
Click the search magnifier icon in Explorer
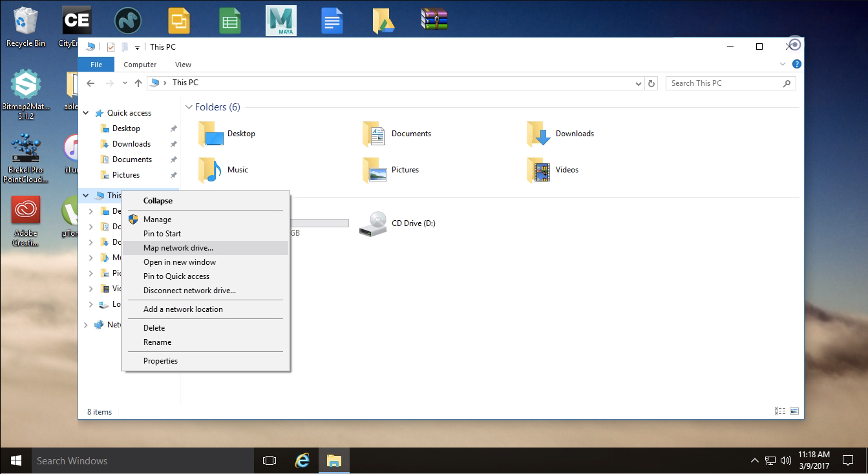pos(787,83)
